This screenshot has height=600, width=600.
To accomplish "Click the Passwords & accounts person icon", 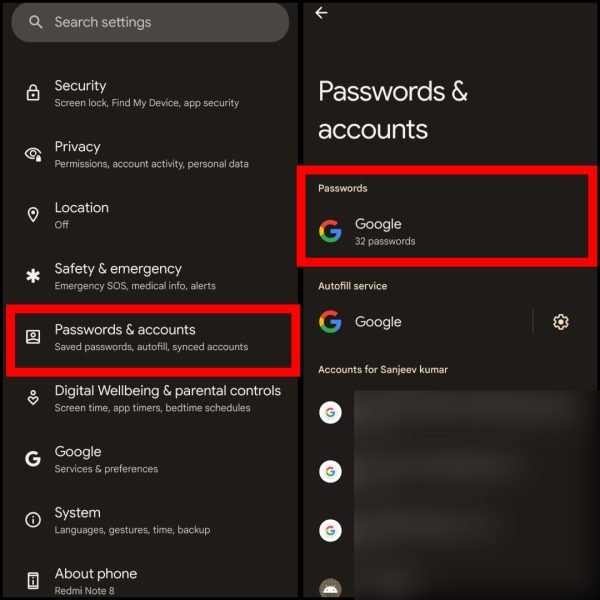I will (x=33, y=337).
